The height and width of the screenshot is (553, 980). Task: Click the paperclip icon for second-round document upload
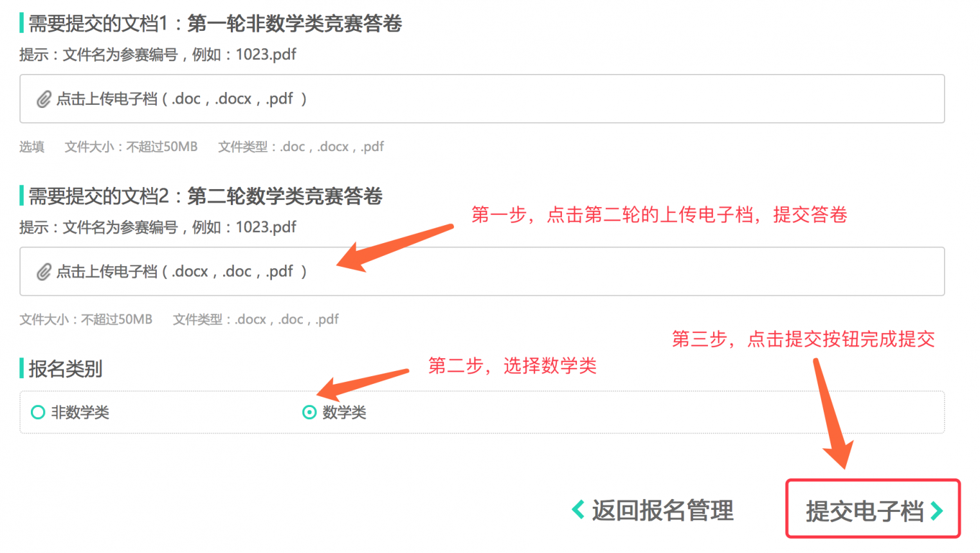[x=44, y=272]
